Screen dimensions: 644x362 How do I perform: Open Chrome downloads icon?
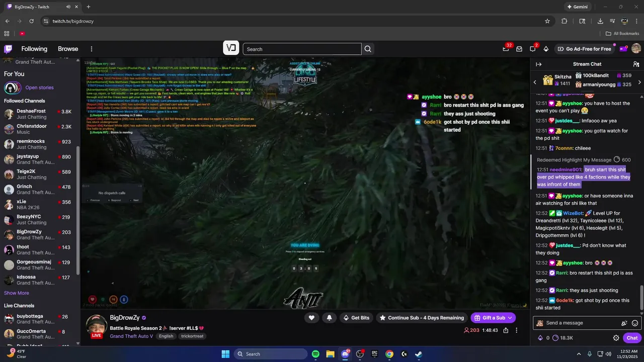[x=600, y=21]
